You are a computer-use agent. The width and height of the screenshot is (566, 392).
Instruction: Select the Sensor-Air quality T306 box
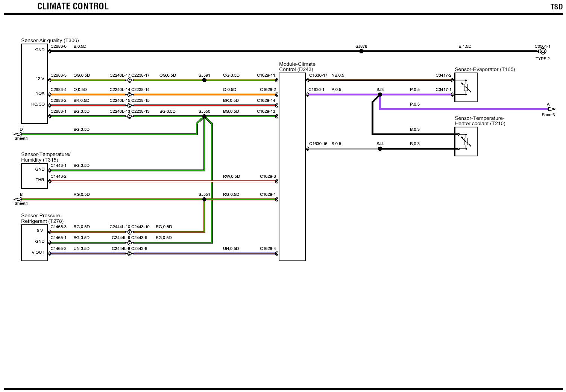click(34, 84)
